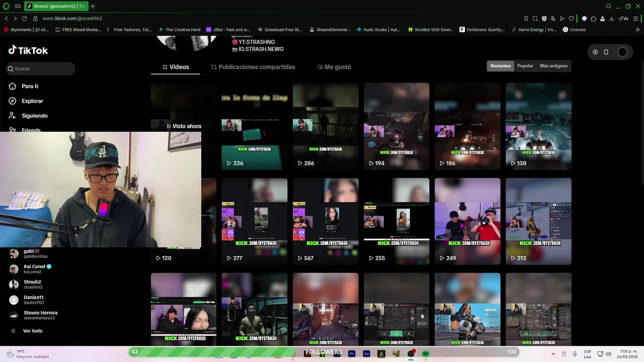Open the ad blocker shield icon
The height and width of the screenshot is (362, 644).
pyautogui.click(x=544, y=19)
